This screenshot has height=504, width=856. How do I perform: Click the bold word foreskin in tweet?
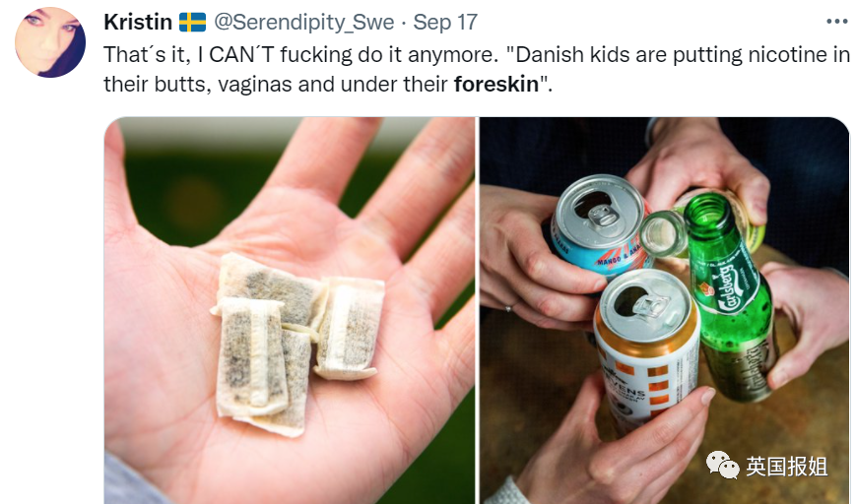496,84
